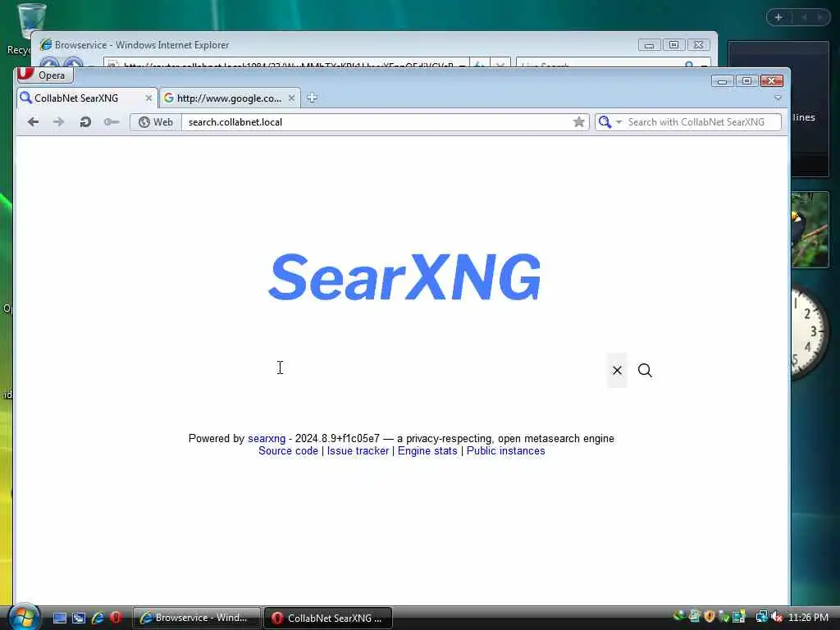
Task: Click the Opera menu button
Action: (43, 75)
